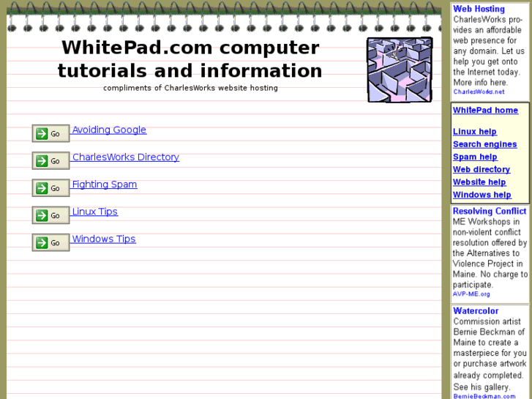The height and width of the screenshot is (399, 532).
Task: Open Linux help in sidebar
Action: 475,132
